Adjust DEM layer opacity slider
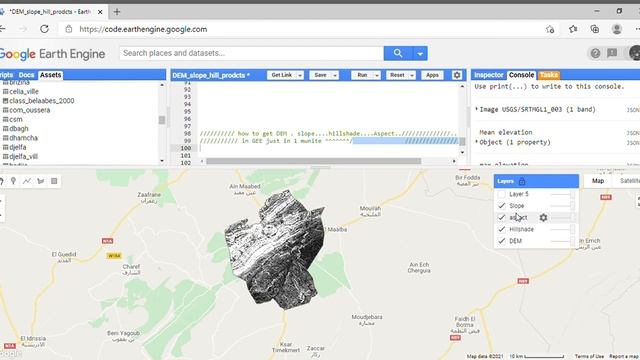 pos(563,241)
